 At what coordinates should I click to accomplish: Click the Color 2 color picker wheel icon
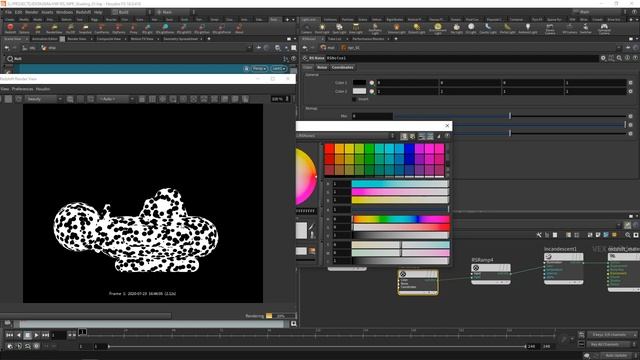click(x=371, y=91)
